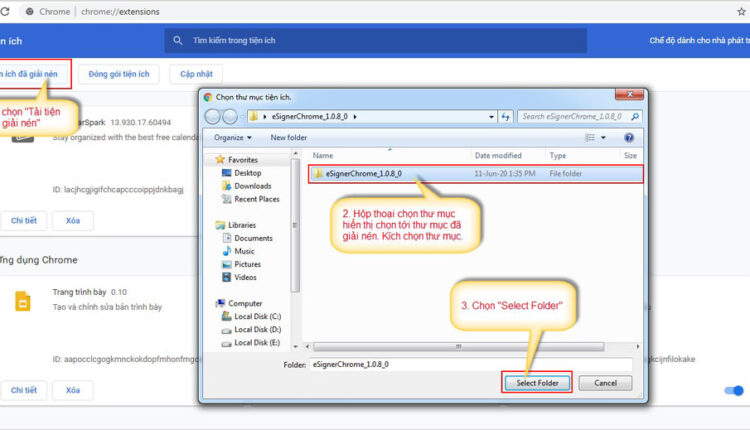Viewport: 750px width, 430px height.
Task: Click the Google Slides extension icon
Action: pyautogui.click(x=21, y=302)
